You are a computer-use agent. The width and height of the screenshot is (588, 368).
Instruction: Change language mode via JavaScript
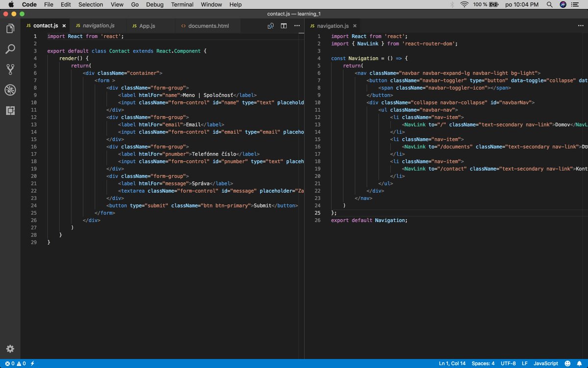pyautogui.click(x=545, y=364)
